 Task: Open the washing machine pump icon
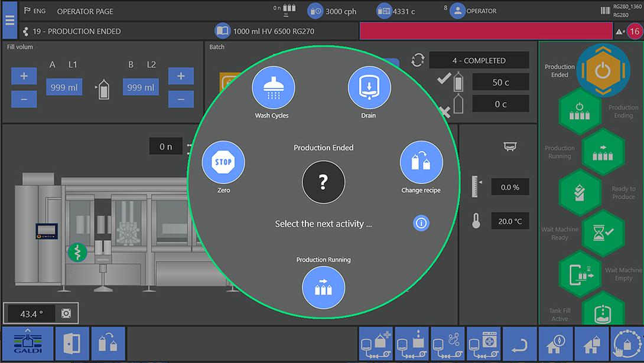tap(484, 344)
